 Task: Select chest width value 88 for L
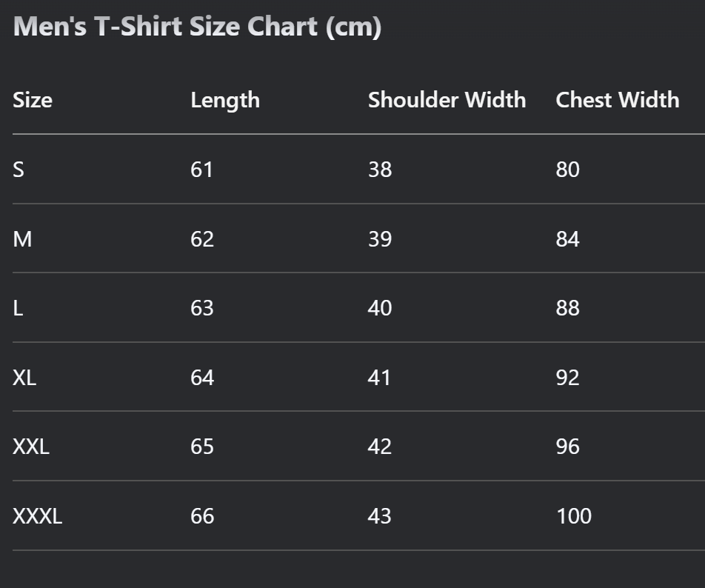pos(567,308)
